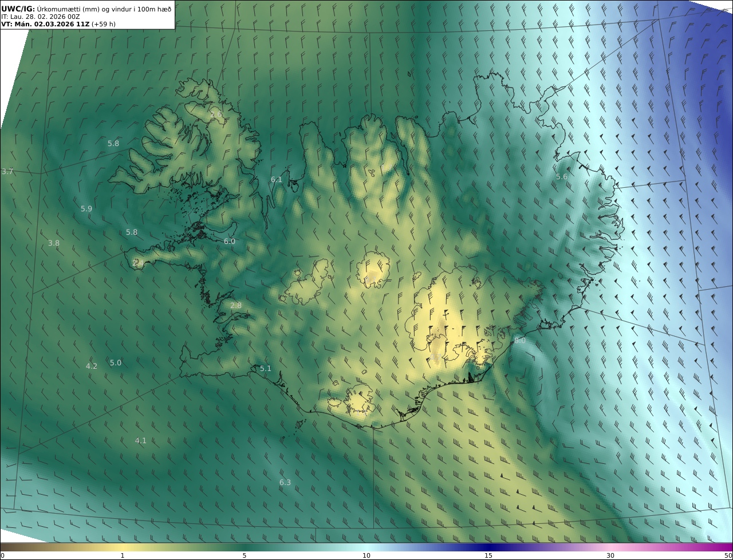This screenshot has width=733, height=560.
Task: Click the map value label 6.0
Action: tap(230, 242)
